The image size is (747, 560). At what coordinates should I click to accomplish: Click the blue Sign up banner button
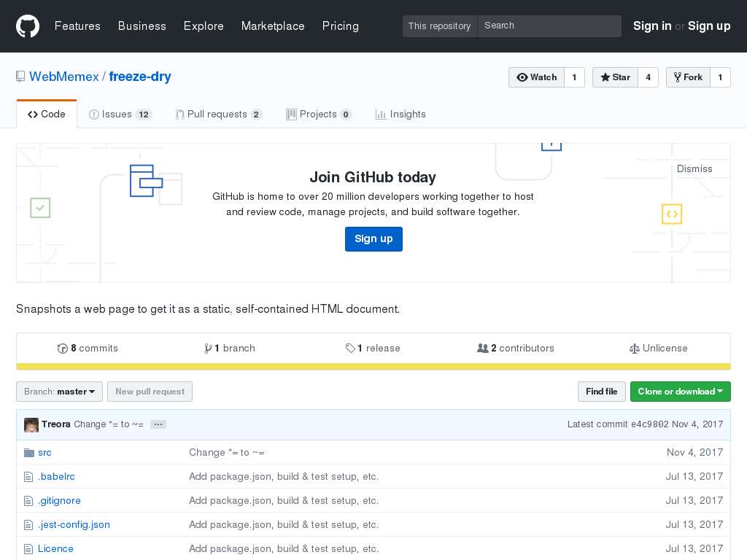pyautogui.click(x=373, y=239)
